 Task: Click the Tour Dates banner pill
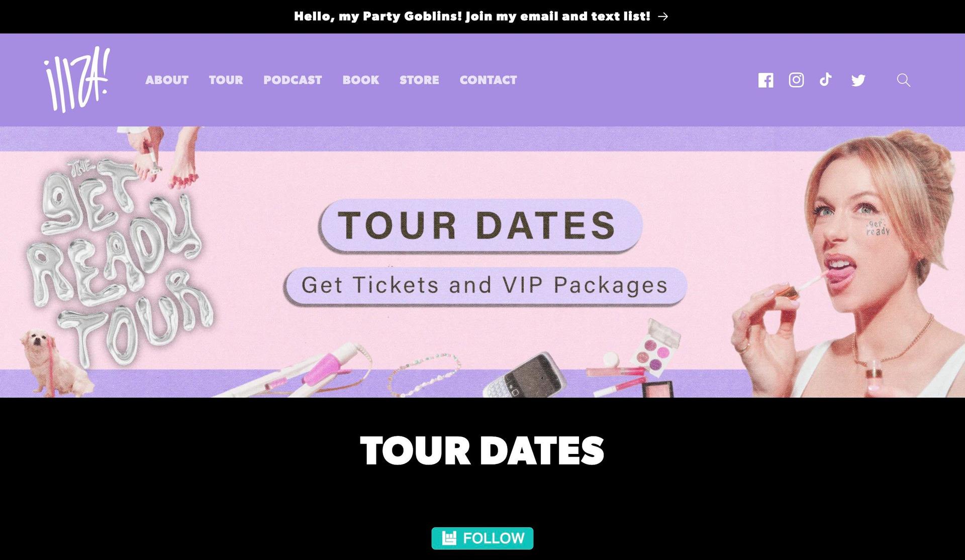point(480,226)
